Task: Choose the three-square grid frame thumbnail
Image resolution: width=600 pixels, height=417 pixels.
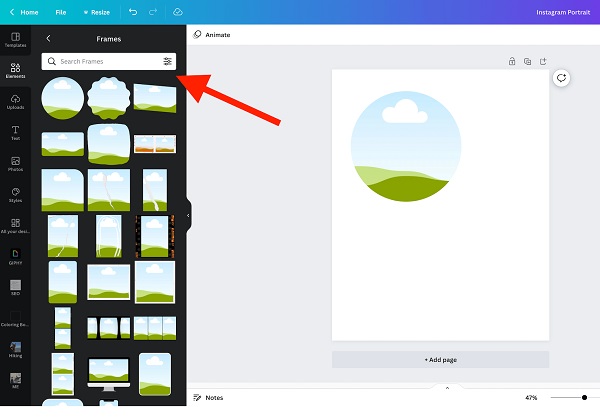Action: [155, 328]
